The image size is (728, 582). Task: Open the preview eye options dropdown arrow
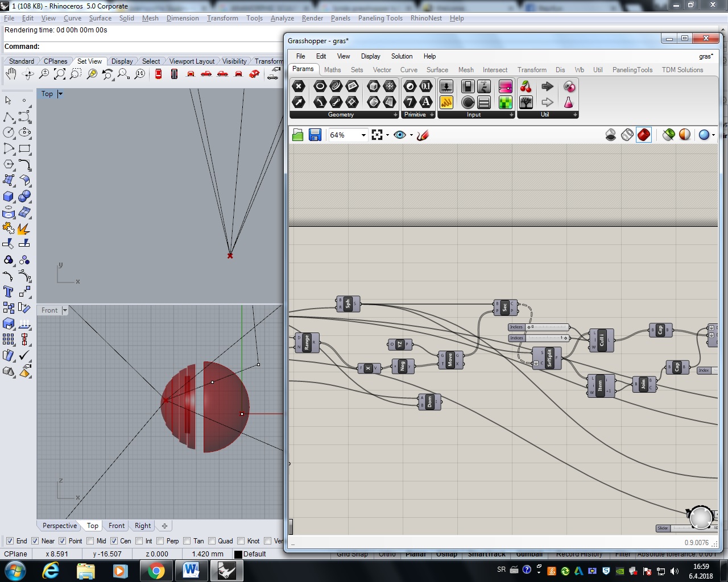coord(411,135)
